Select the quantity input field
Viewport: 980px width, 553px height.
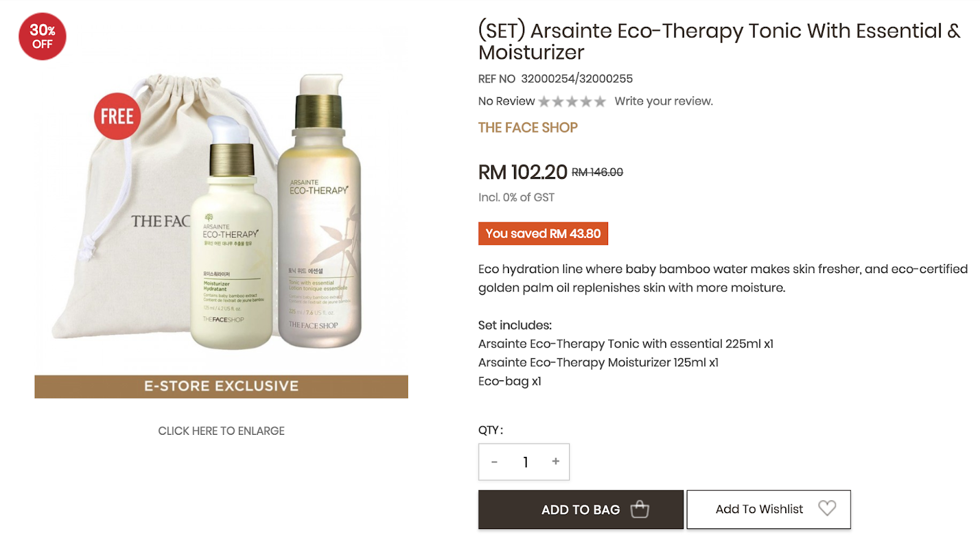point(525,462)
